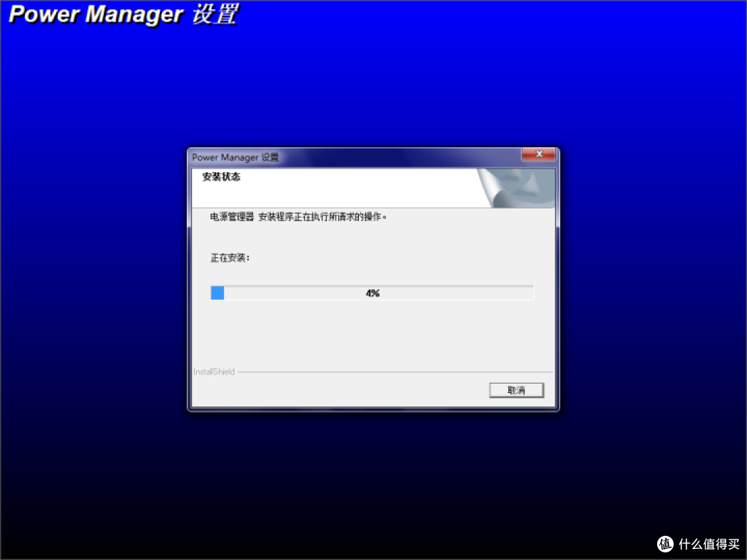
Task: Click the 正在安装: label
Action: [230, 258]
